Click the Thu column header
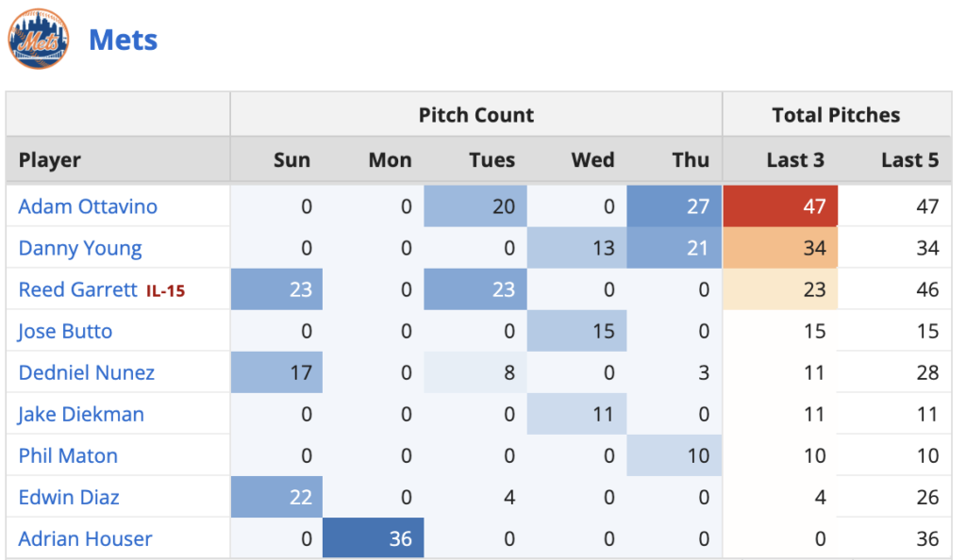The image size is (966, 560). tap(691, 160)
